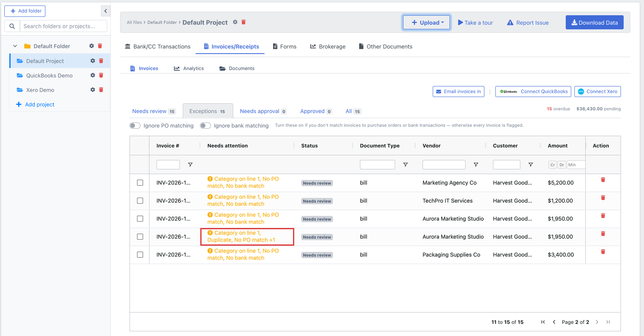The width and height of the screenshot is (644, 336).
Task: Delete the Packaging Supplies Co invoice
Action: click(x=603, y=252)
